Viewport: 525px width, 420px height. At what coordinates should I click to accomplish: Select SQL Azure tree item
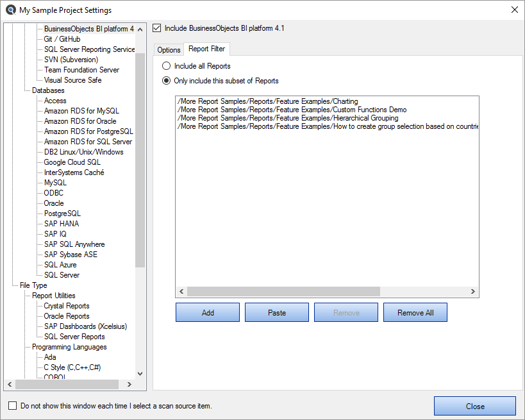60,265
